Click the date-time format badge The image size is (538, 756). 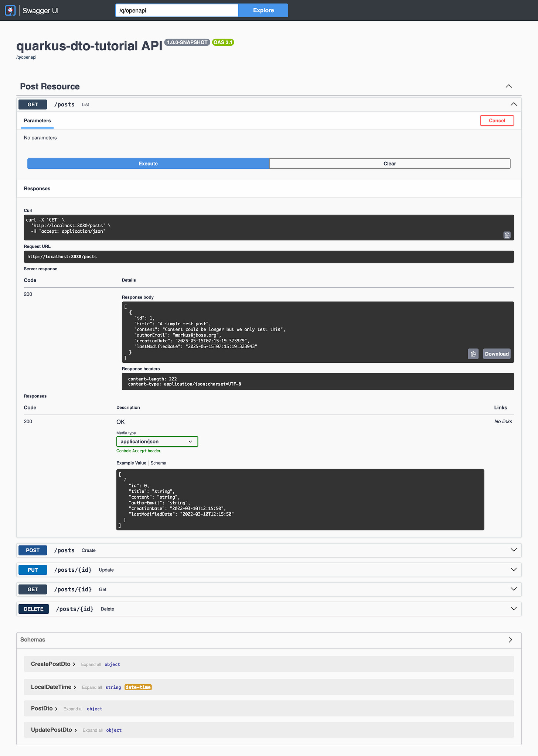point(138,687)
